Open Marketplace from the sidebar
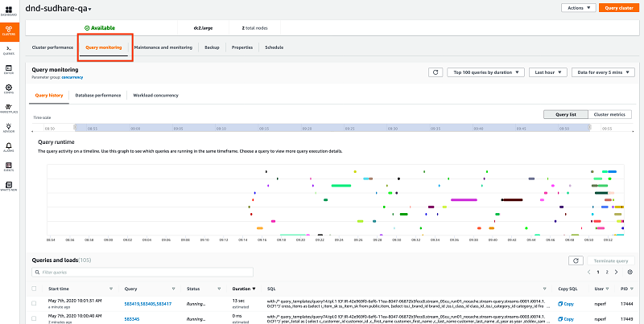The height and width of the screenshot is (324, 644). point(9,108)
